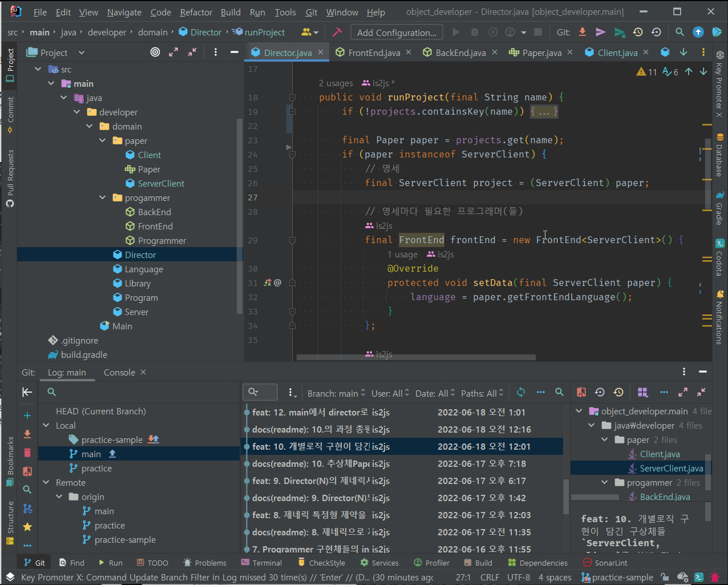Collapse the progammer folder in project tree
The width and height of the screenshot is (728, 585).
pyautogui.click(x=103, y=198)
